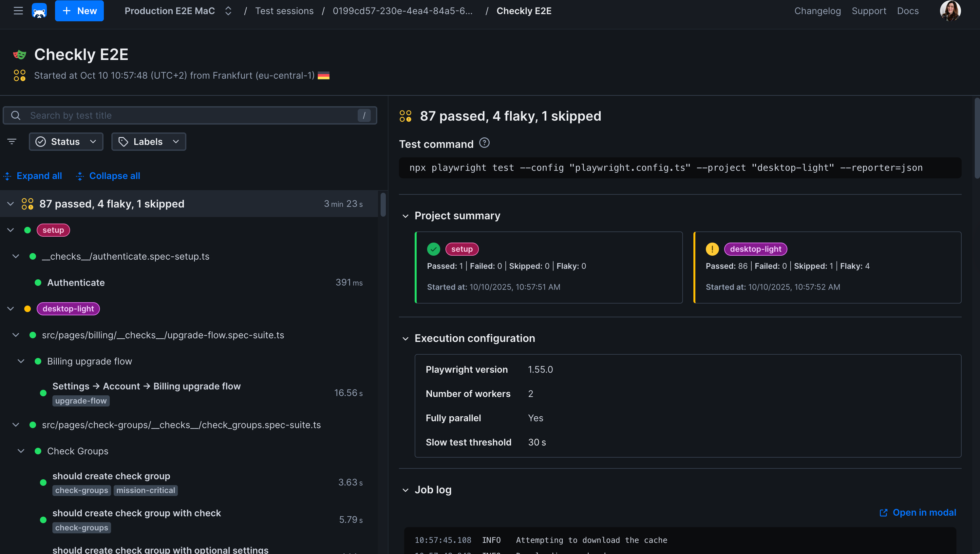The height and width of the screenshot is (554, 980).
Task: Click the magnifier icon in the search box
Action: point(16,115)
